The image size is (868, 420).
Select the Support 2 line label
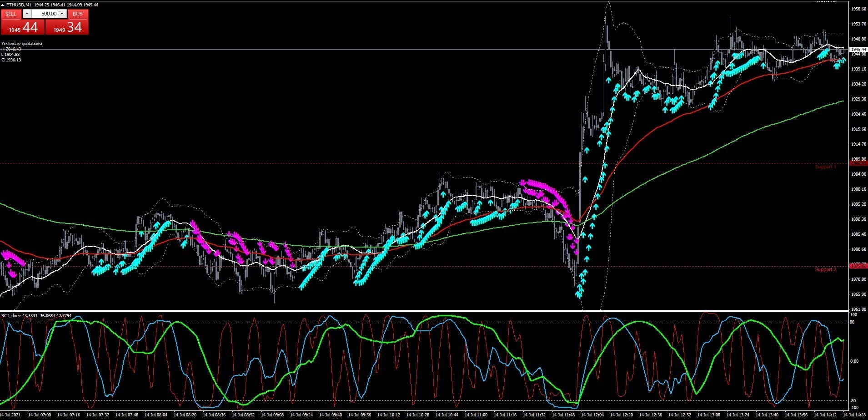point(825,269)
